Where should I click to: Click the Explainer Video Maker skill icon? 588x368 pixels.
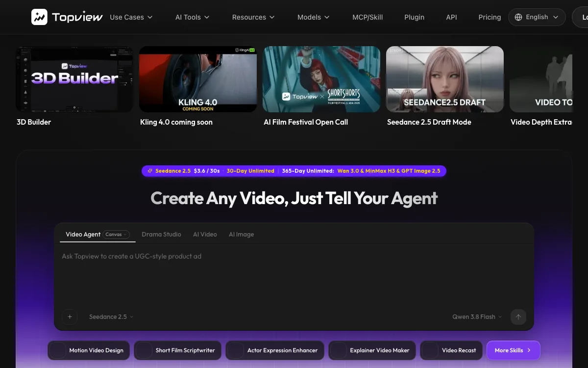pos(339,350)
